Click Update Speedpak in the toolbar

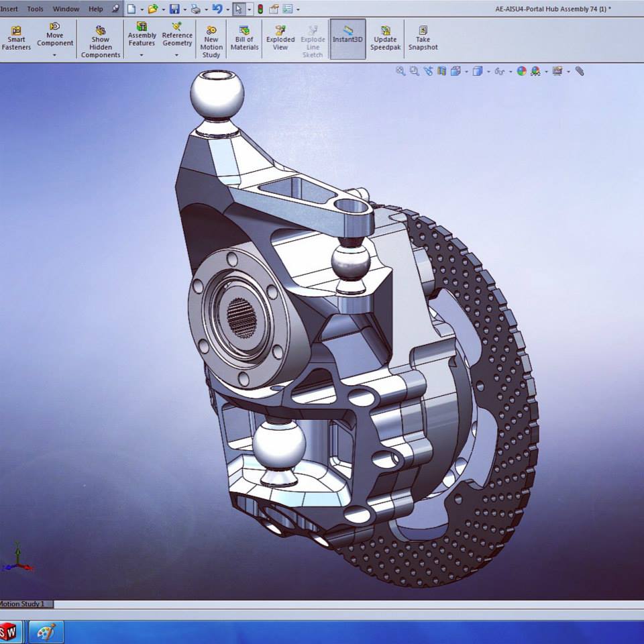coord(385,39)
